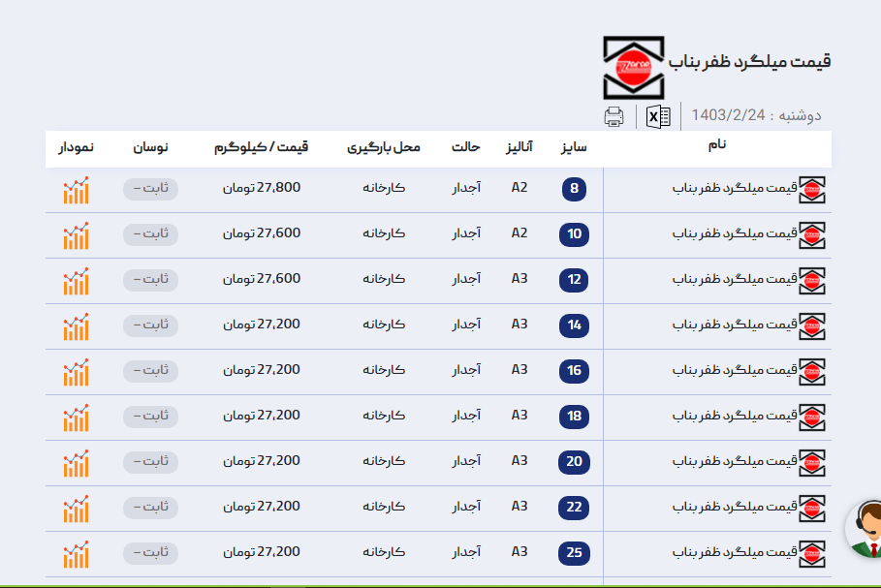Click the سایز column header
881x588 pixels.
574,147
